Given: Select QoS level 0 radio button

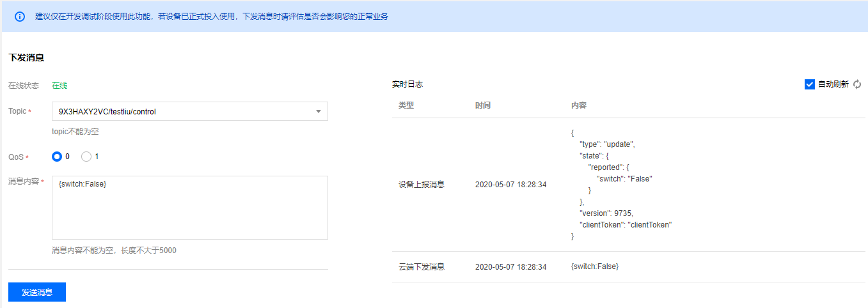Looking at the screenshot, I should pos(57,157).
